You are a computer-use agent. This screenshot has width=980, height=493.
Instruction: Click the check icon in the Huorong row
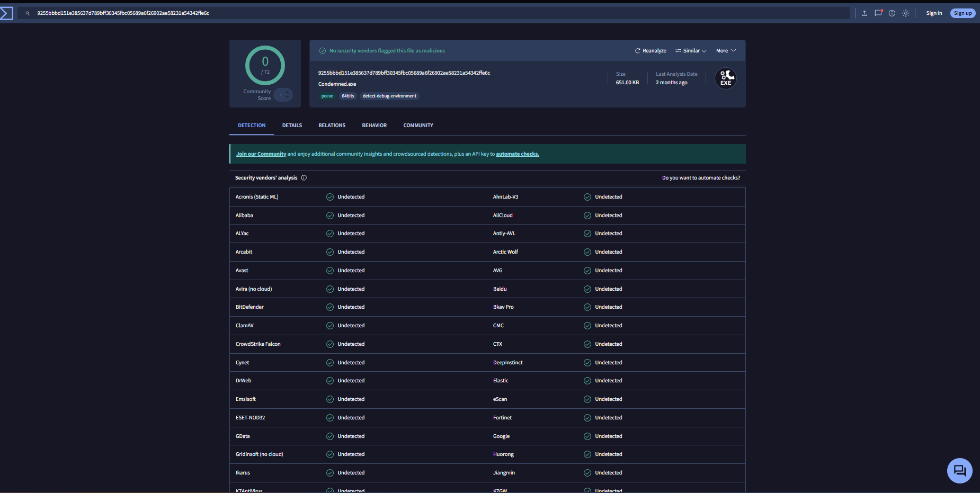click(x=587, y=454)
